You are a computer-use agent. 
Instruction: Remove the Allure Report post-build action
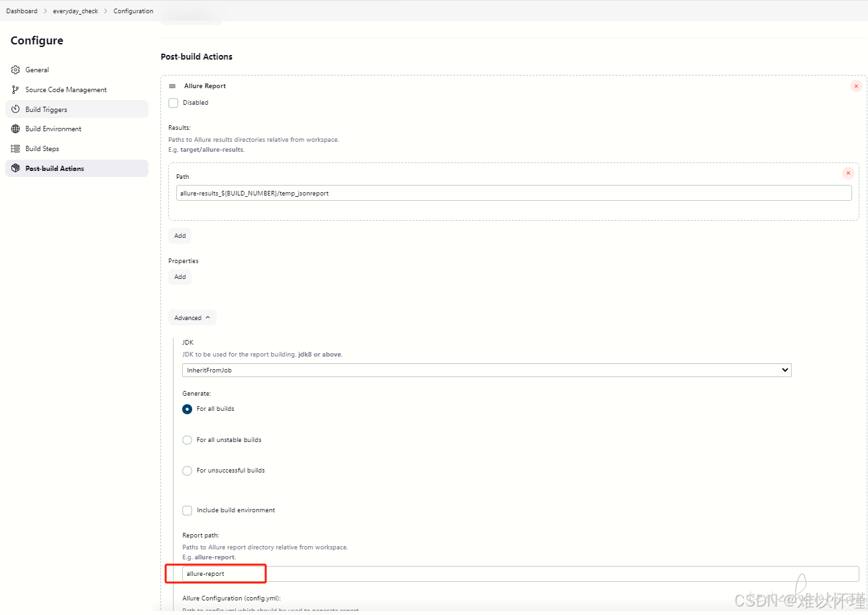[856, 86]
